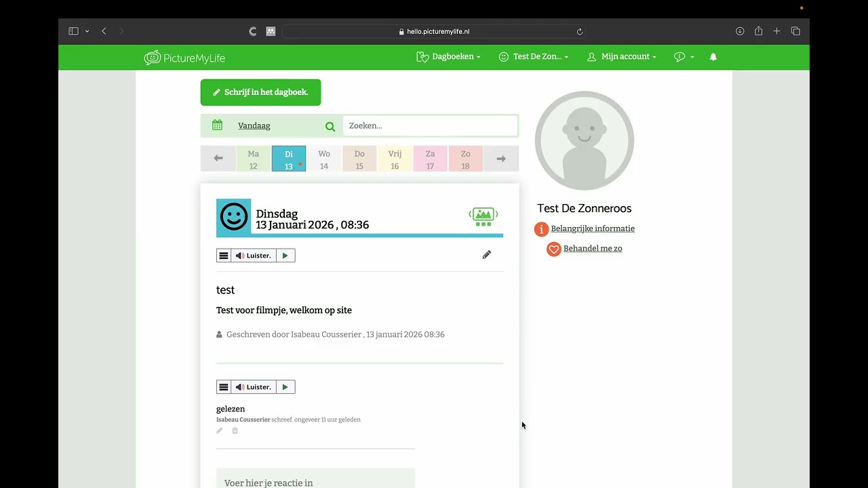Image resolution: width=868 pixels, height=488 pixels.
Task: Play audio for the diary entry
Action: click(x=285, y=256)
